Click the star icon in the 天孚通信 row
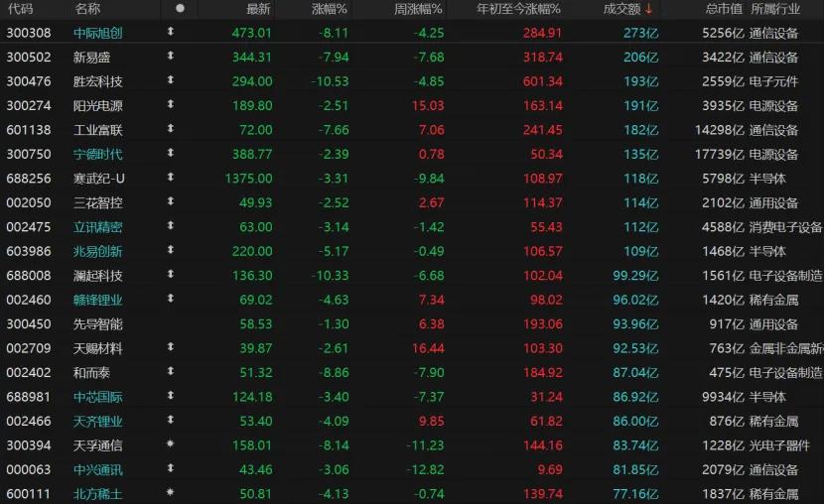Screen dimensions: 825x504 pos(171,444)
